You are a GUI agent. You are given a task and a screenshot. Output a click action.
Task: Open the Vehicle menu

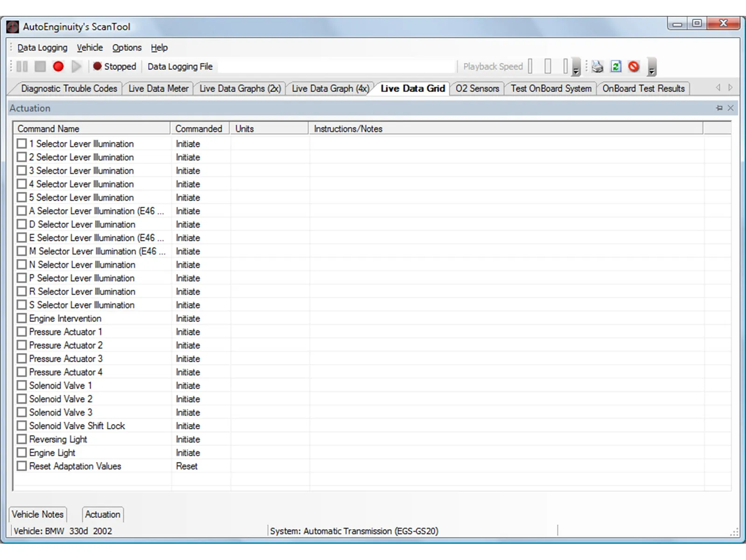pos(90,48)
